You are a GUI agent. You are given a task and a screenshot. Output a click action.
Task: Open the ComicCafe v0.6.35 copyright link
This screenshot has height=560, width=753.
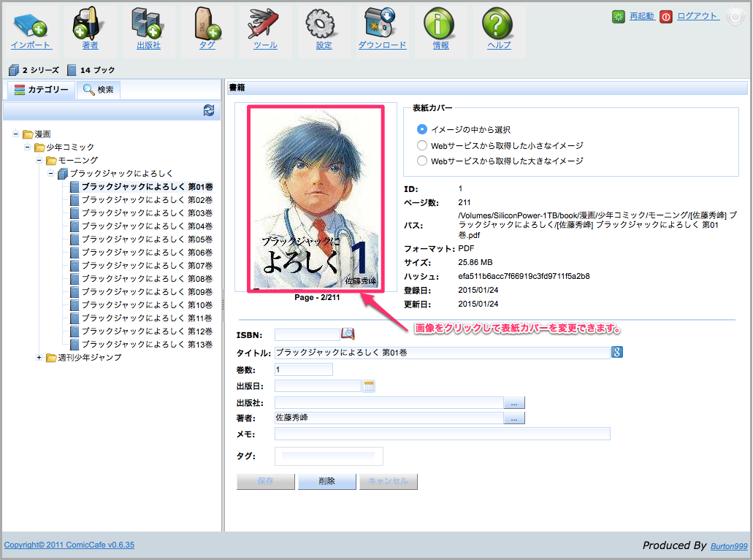point(69,545)
